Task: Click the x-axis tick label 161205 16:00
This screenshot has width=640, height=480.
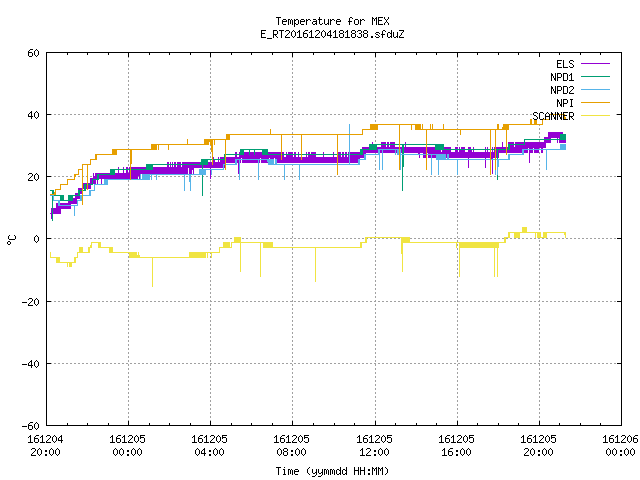Action: [457, 446]
